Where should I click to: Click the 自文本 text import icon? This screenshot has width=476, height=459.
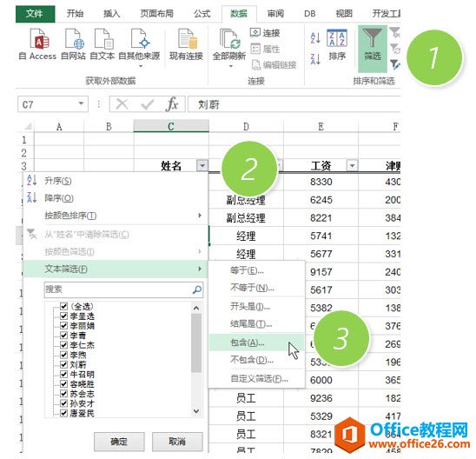coord(103,39)
